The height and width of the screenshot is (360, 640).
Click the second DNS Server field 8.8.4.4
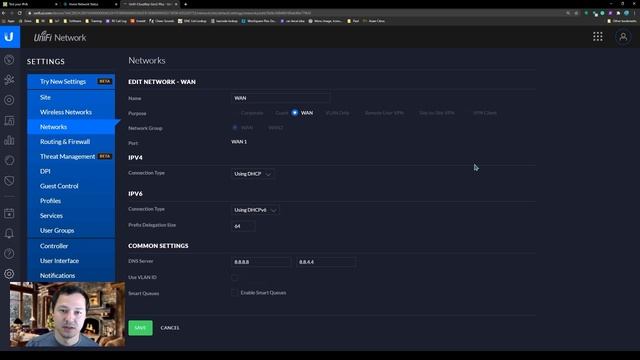tap(326, 262)
